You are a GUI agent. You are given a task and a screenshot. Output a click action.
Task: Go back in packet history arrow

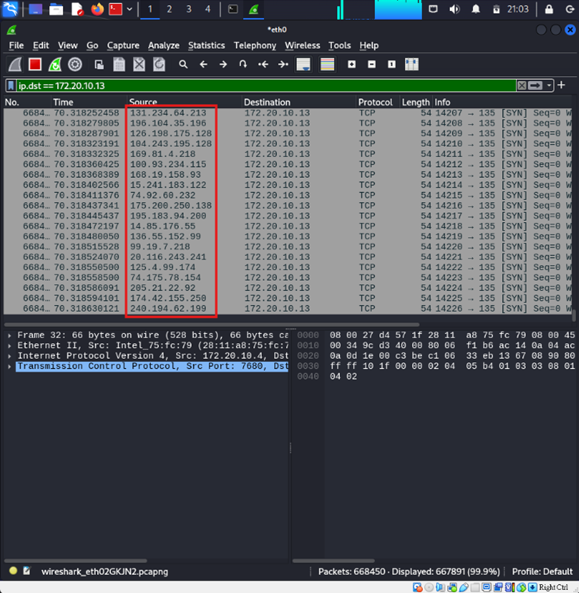tap(203, 65)
